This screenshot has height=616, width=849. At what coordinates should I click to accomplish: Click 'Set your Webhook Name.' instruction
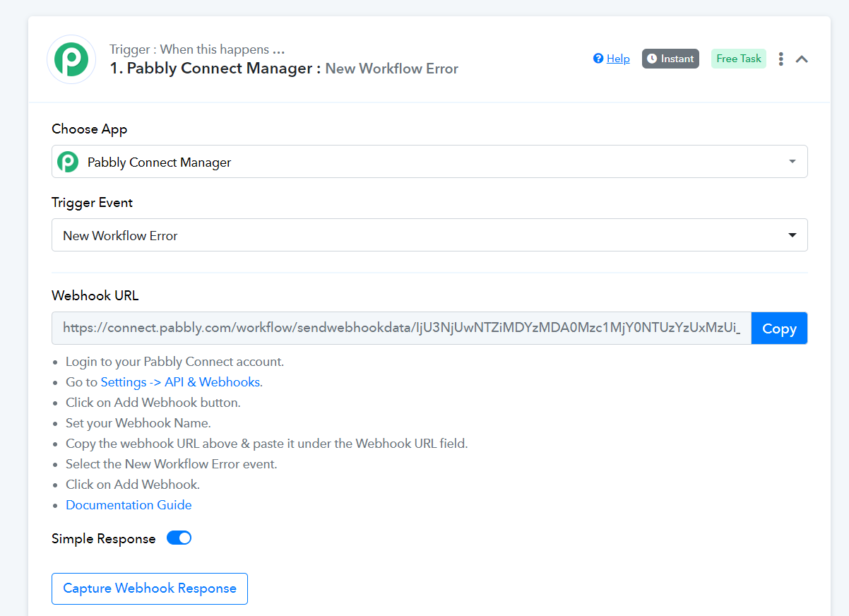click(x=138, y=423)
